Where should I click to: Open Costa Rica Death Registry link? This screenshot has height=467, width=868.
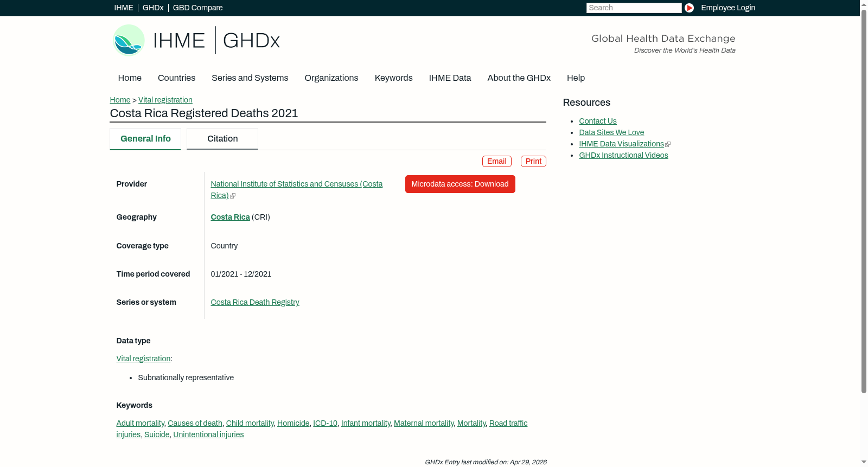pyautogui.click(x=255, y=302)
